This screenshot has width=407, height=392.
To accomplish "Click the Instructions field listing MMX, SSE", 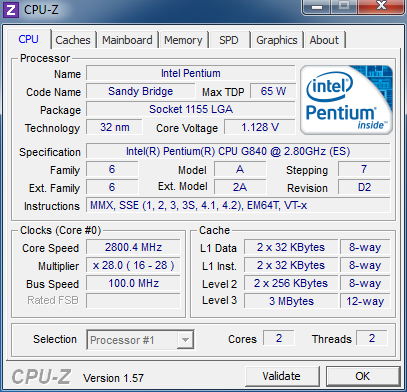I will click(x=238, y=205).
